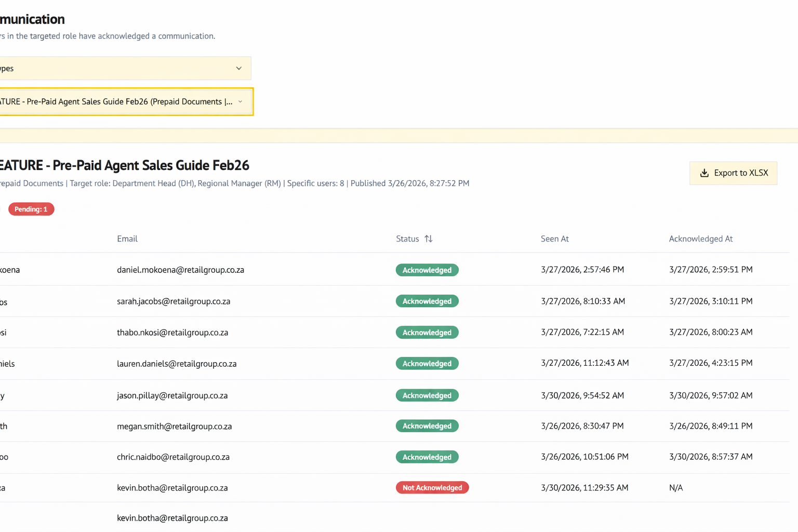Click Acknowledged badge for megan.smith row
Image resolution: width=798 pixels, height=532 pixels.
point(427,426)
